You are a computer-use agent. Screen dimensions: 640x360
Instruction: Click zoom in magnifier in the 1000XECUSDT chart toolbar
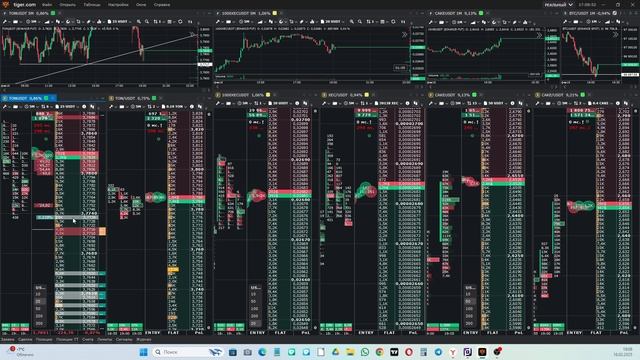pyautogui.click(x=352, y=21)
